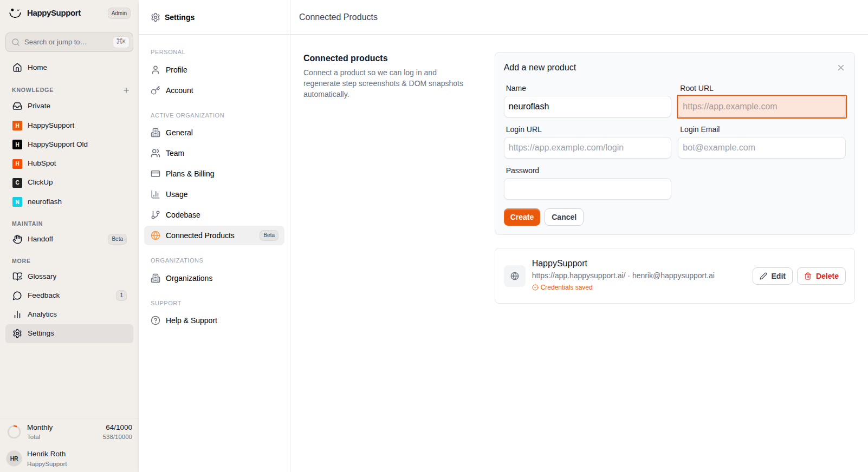
Task: Open the Feedback page
Action: pyautogui.click(x=69, y=296)
